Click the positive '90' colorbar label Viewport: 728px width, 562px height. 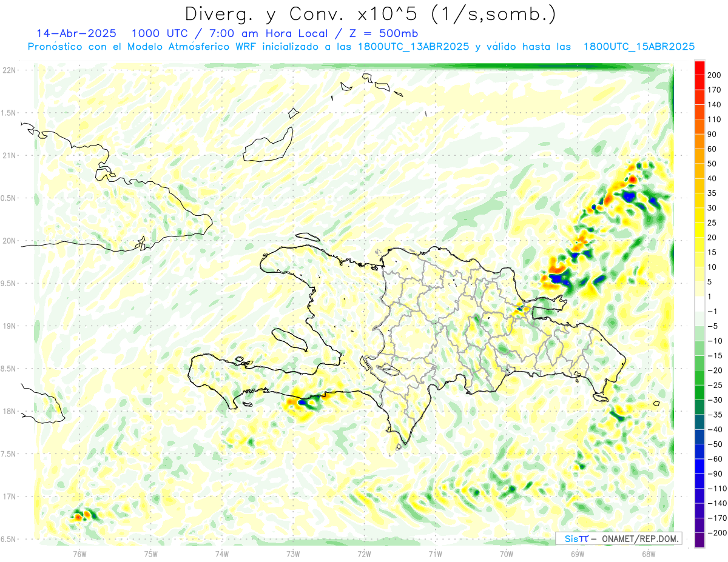pos(712,134)
